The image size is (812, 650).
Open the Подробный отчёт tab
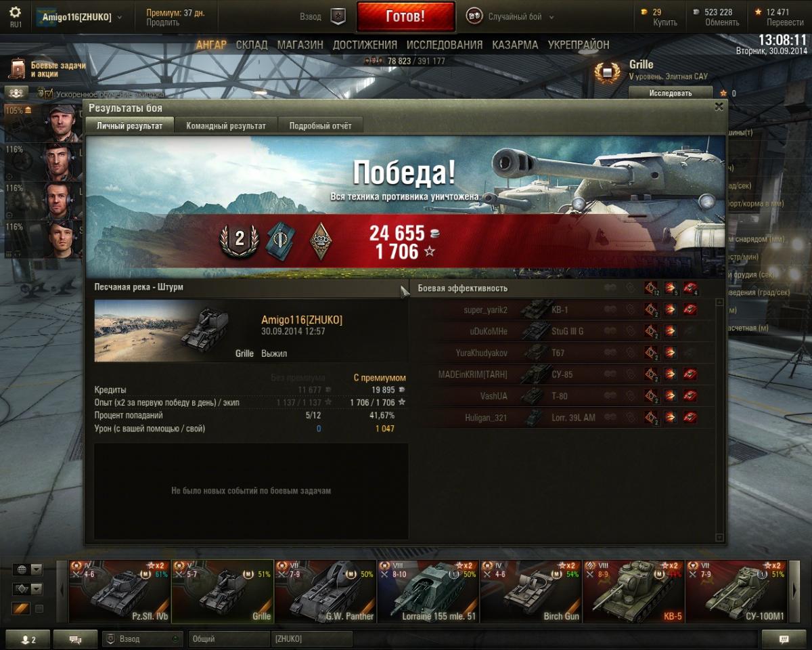(x=320, y=126)
